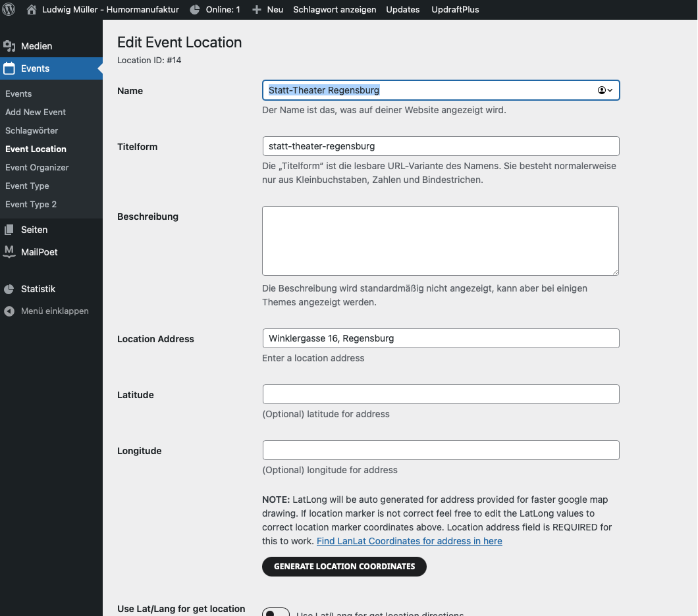This screenshot has height=616, width=698.
Task: Click into the Titelform input field
Action: (x=441, y=146)
